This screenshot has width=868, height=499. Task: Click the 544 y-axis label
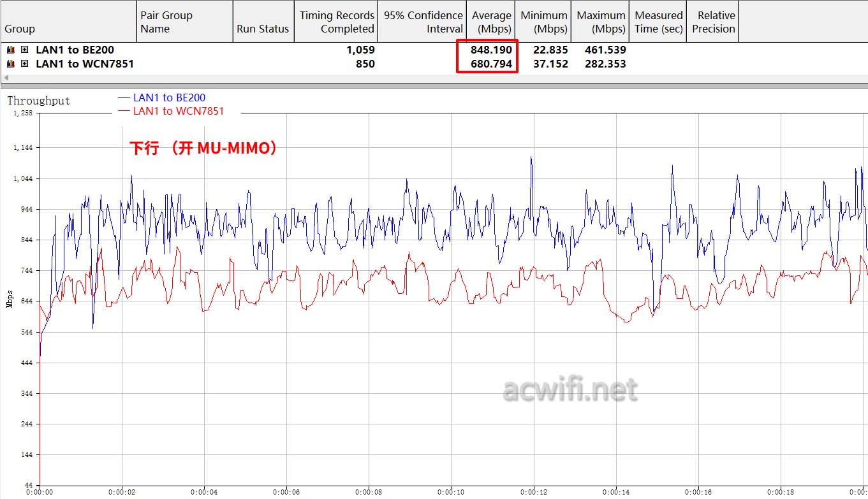[x=26, y=332]
